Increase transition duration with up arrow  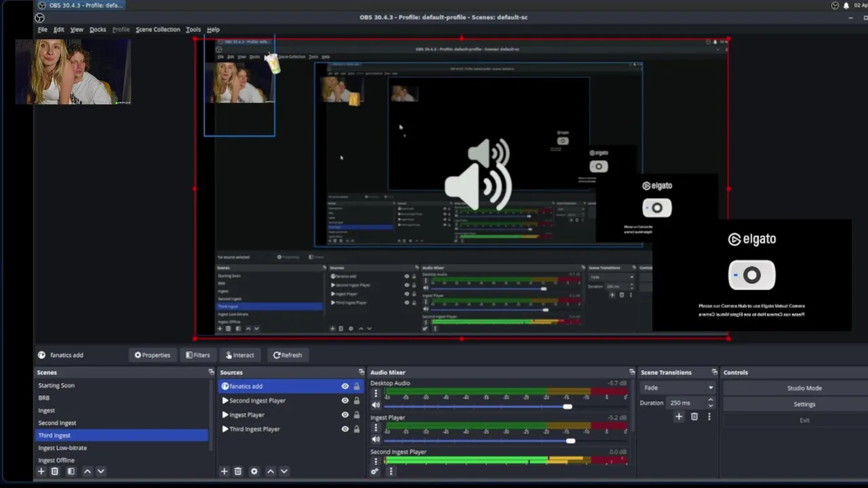(x=711, y=400)
